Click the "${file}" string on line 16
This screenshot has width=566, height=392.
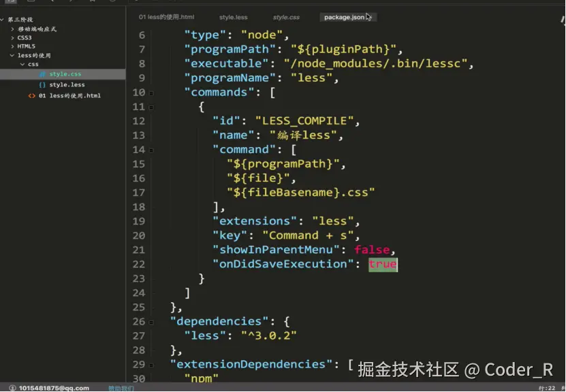point(258,178)
